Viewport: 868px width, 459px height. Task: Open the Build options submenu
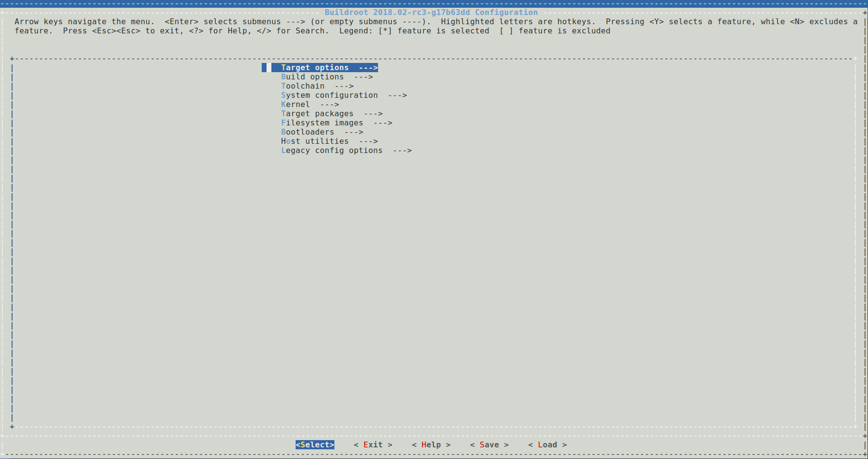click(327, 77)
